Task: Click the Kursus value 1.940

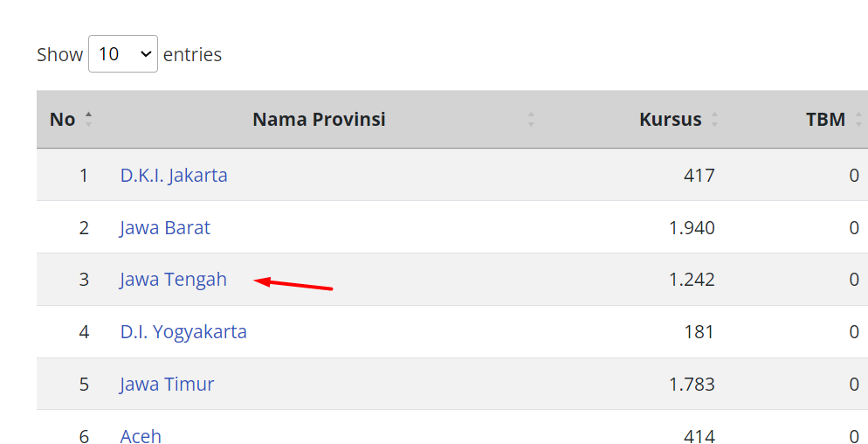Action: pyautogui.click(x=692, y=227)
